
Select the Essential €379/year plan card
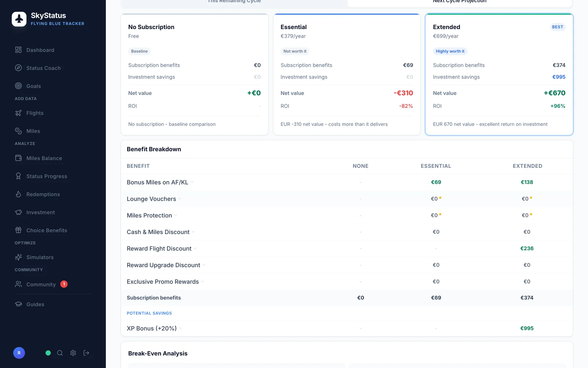(x=347, y=74)
